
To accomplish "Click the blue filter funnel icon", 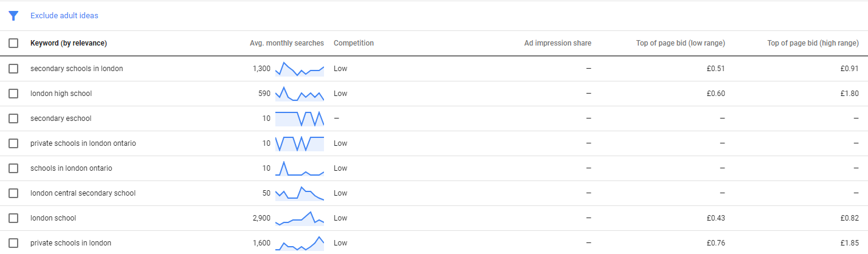I will tap(13, 16).
